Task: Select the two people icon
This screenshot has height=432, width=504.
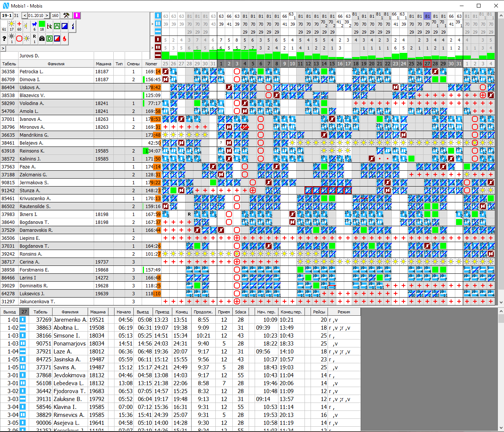Action: click(x=49, y=26)
